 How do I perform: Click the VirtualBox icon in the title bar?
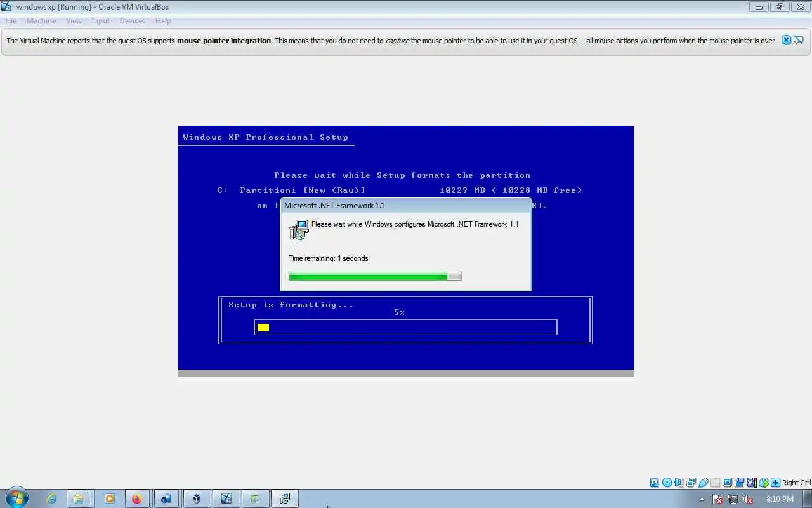7,6
